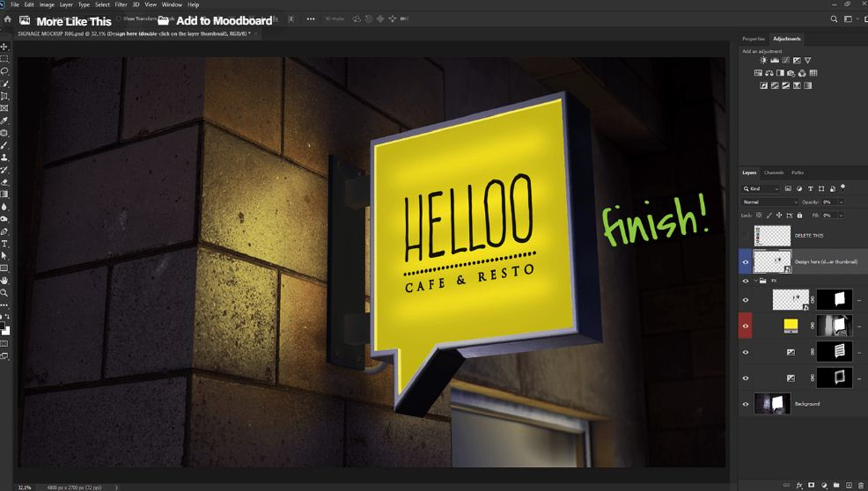
Task: Click the yellow solid color layer swatch
Action: (x=791, y=326)
